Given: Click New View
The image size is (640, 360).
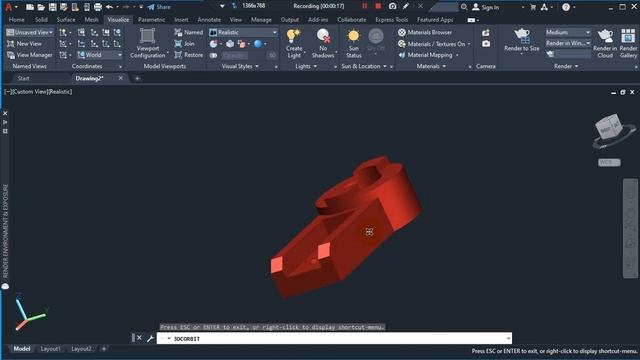Looking at the screenshot, I should click(x=24, y=44).
